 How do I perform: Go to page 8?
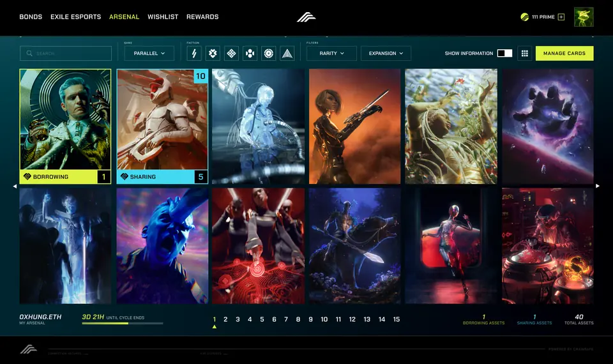pyautogui.click(x=298, y=319)
